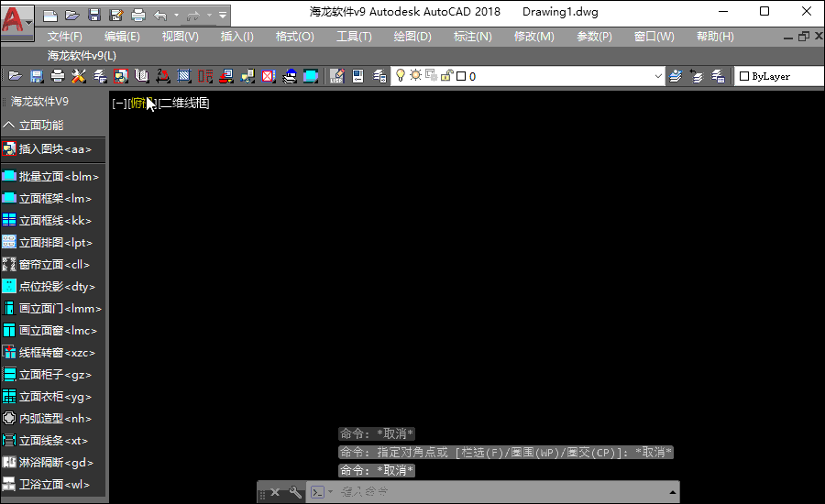
Task: Click the wrench and screwdriver settings icon
Action: tap(79, 76)
